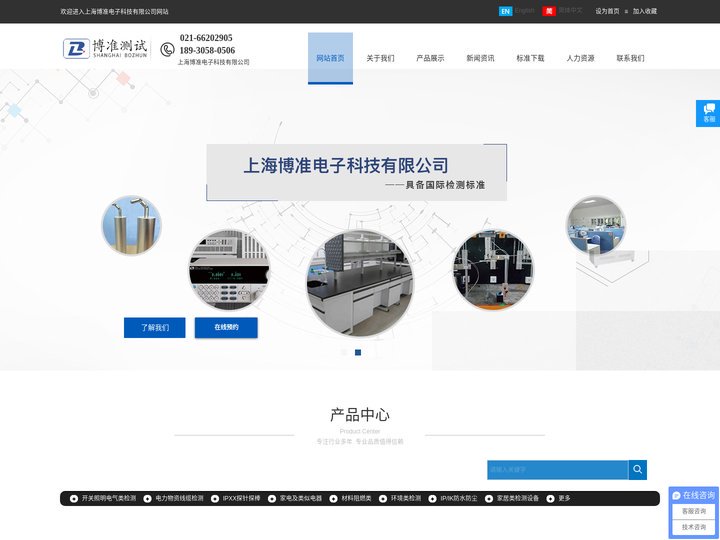Click the red Chinese language icon
The height and width of the screenshot is (540, 720).
tap(549, 11)
